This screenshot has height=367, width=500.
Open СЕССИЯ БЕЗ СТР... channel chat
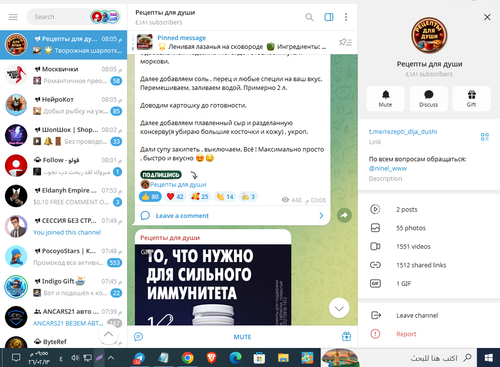[63, 226]
